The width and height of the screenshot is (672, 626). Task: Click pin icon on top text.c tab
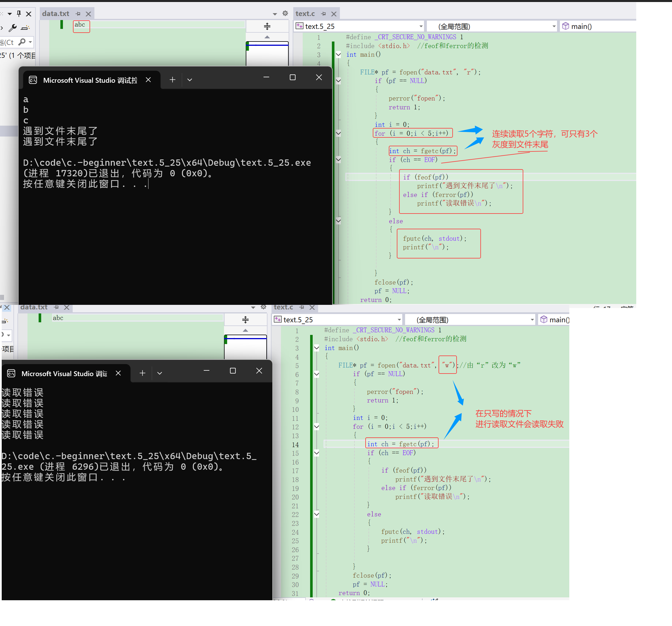click(324, 14)
